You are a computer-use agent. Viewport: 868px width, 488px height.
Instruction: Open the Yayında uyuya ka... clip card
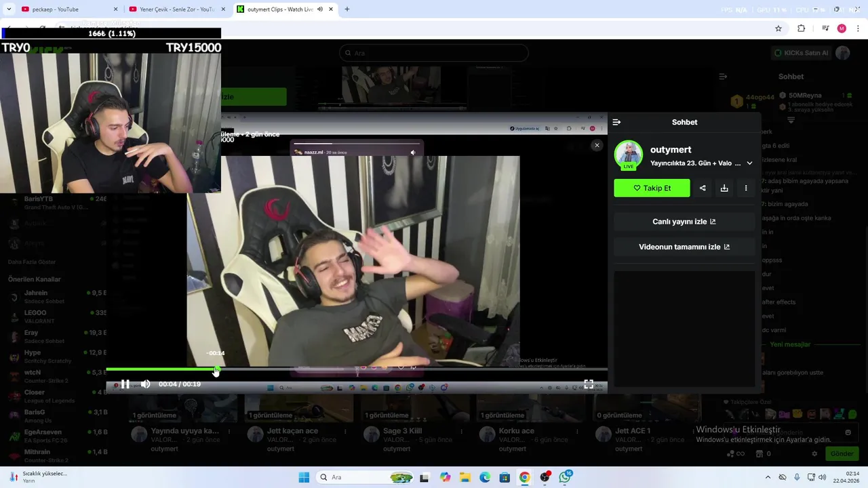[185, 431]
